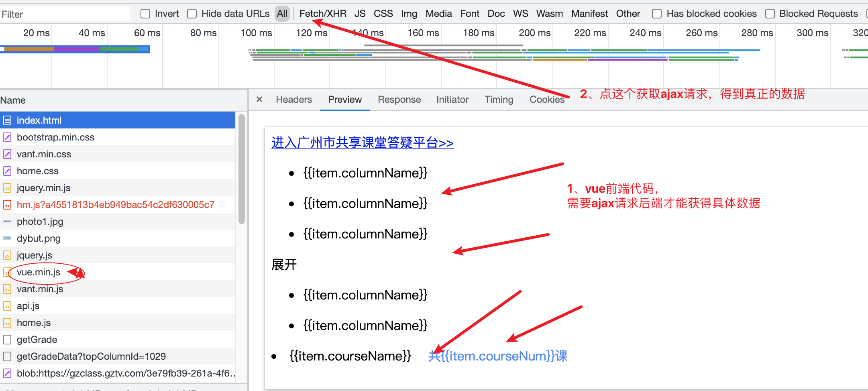The image size is (868, 391).
Task: Click the getGrade request icon
Action: [7, 340]
